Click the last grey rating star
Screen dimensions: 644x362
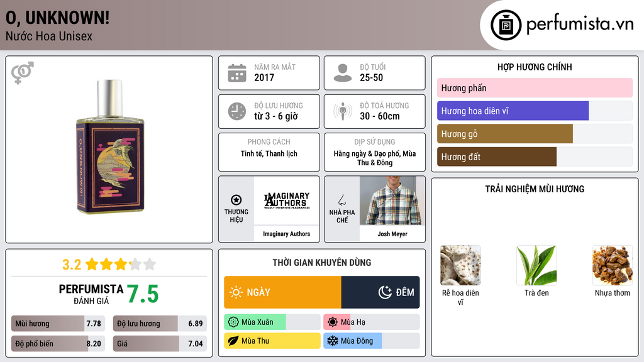tap(150, 264)
